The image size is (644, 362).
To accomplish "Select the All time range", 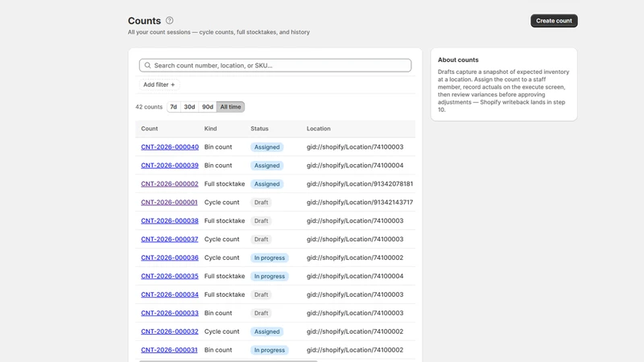I will pyautogui.click(x=230, y=107).
